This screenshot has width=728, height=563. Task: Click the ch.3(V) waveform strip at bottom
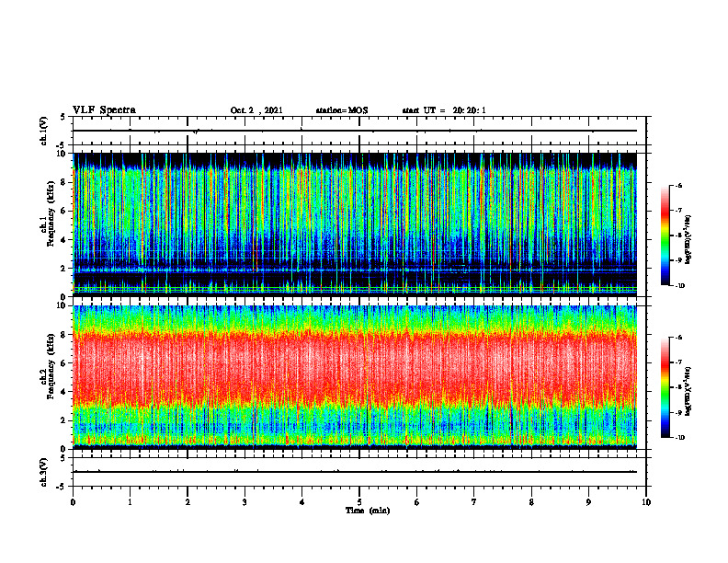pyautogui.click(x=359, y=472)
